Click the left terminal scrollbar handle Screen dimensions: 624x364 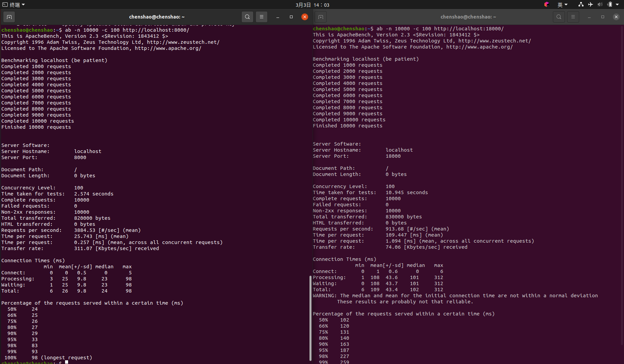coord(310,318)
